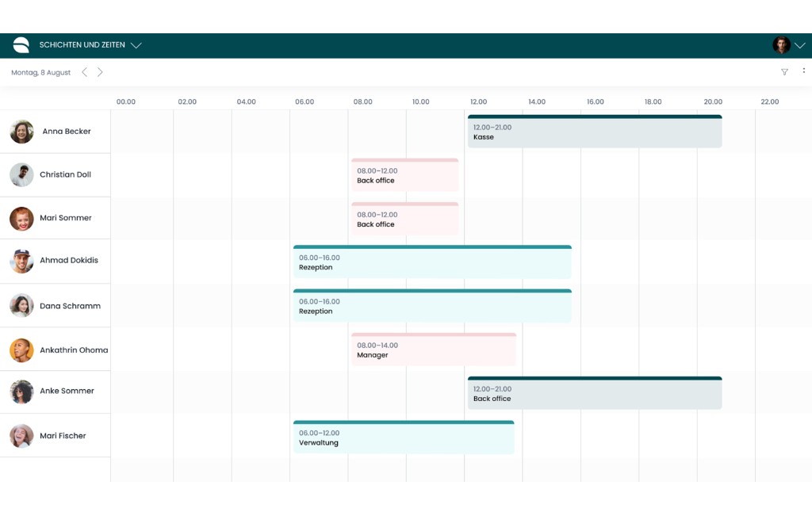Select employee name Ahmad Dokidis
Image resolution: width=812 pixels, height=512 pixels.
click(69, 261)
